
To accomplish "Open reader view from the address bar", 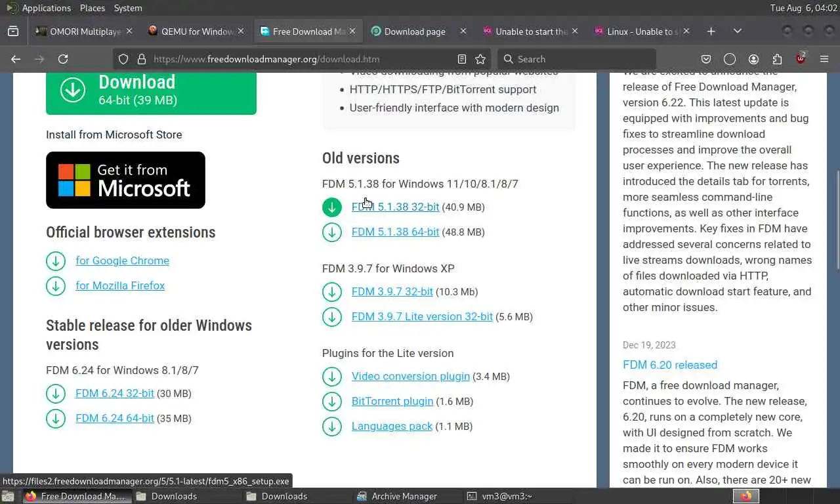I will (462, 59).
